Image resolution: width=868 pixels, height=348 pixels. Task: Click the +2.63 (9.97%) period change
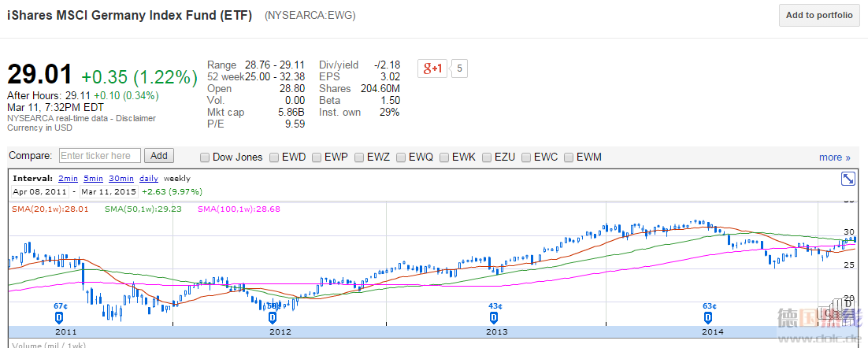pos(172,192)
